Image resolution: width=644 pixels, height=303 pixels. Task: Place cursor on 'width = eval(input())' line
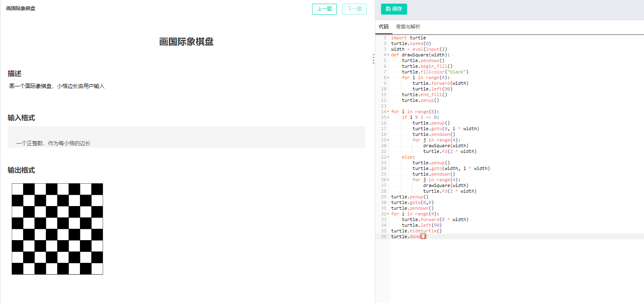tap(419, 49)
